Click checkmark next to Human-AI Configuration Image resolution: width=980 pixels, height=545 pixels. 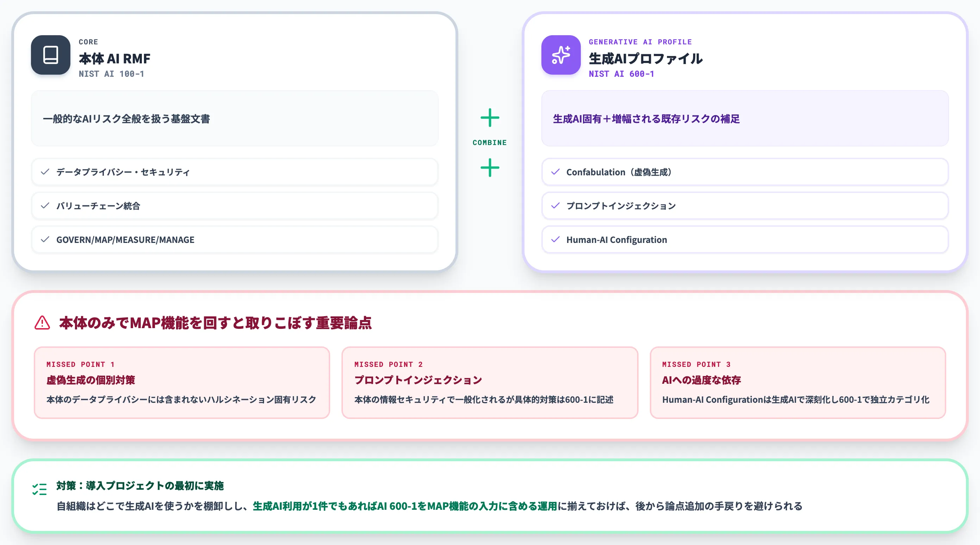pyautogui.click(x=555, y=239)
